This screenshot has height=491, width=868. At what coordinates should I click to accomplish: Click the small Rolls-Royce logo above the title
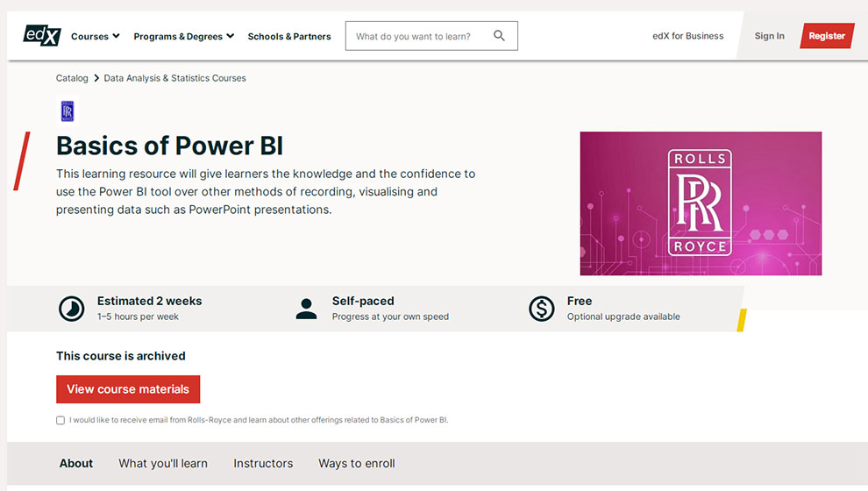[x=67, y=110]
